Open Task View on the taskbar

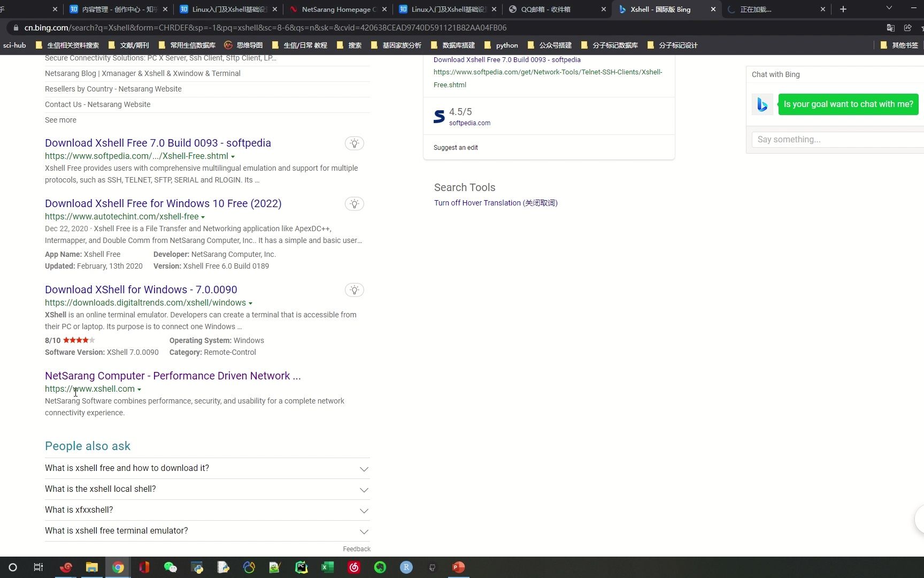(x=38, y=567)
